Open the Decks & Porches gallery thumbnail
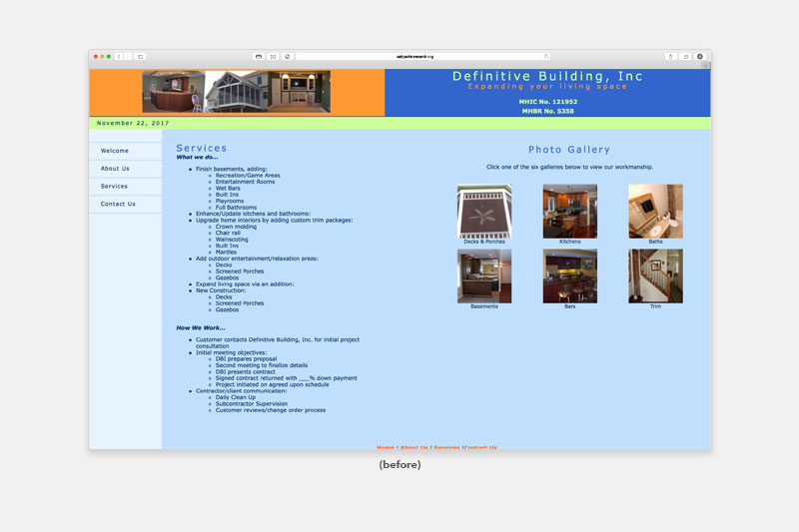 point(484,211)
